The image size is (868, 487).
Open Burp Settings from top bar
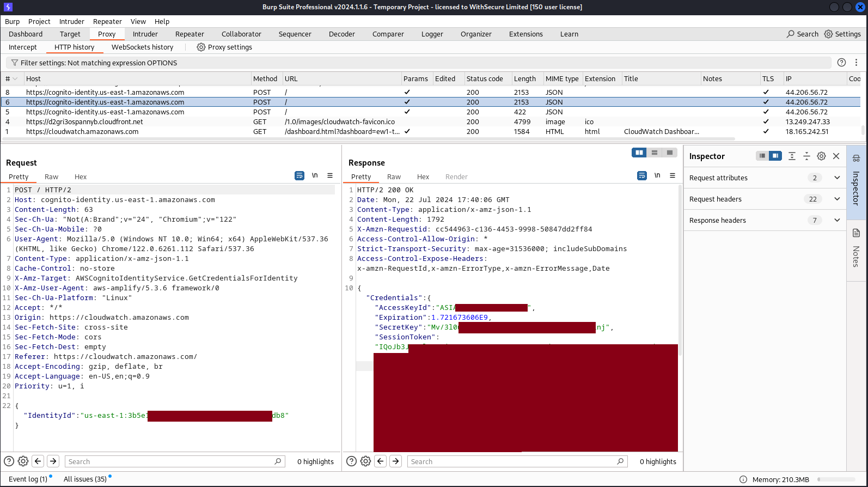(x=842, y=34)
